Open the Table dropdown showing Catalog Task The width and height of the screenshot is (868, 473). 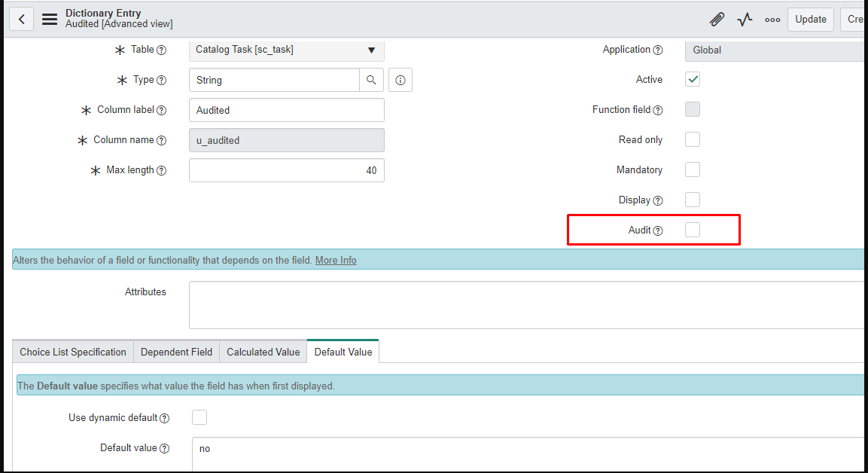287,50
